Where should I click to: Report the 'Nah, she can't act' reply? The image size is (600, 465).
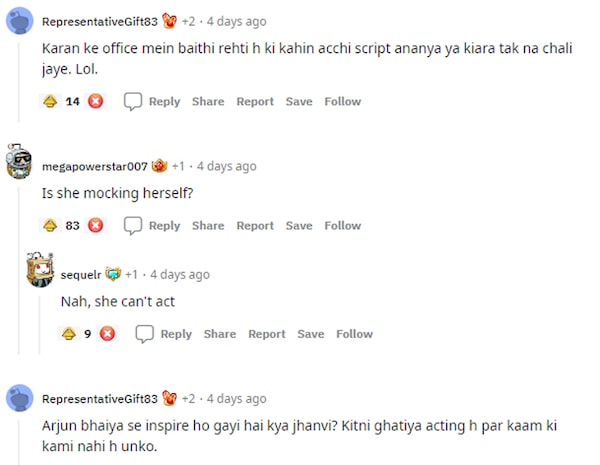pos(267,334)
